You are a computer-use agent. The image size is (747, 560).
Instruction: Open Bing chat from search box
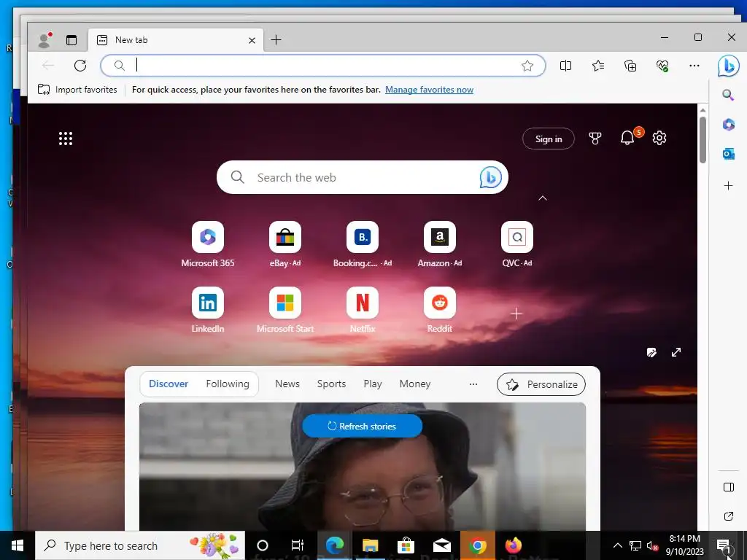pyautogui.click(x=490, y=178)
